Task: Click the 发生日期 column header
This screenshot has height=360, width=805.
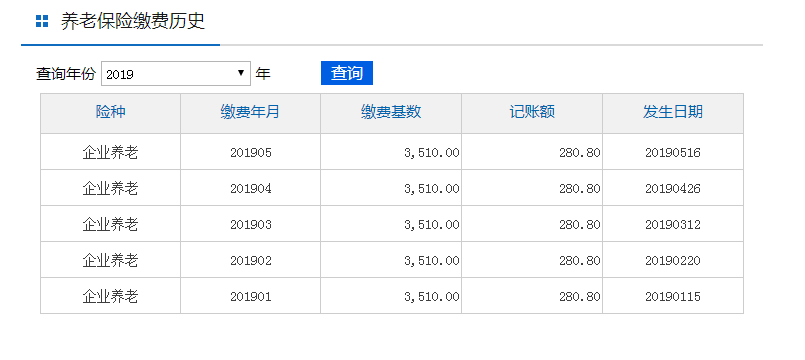Action: [x=673, y=112]
